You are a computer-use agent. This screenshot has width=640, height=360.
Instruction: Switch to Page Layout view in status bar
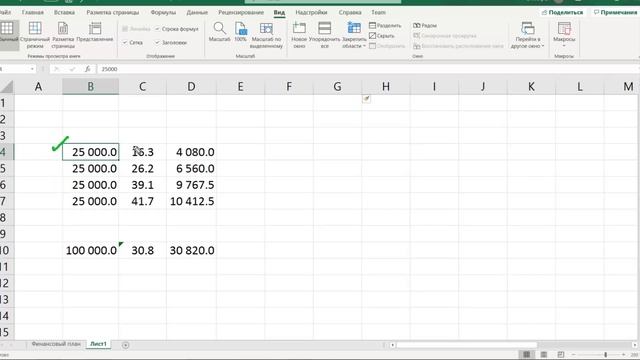[x=544, y=354]
